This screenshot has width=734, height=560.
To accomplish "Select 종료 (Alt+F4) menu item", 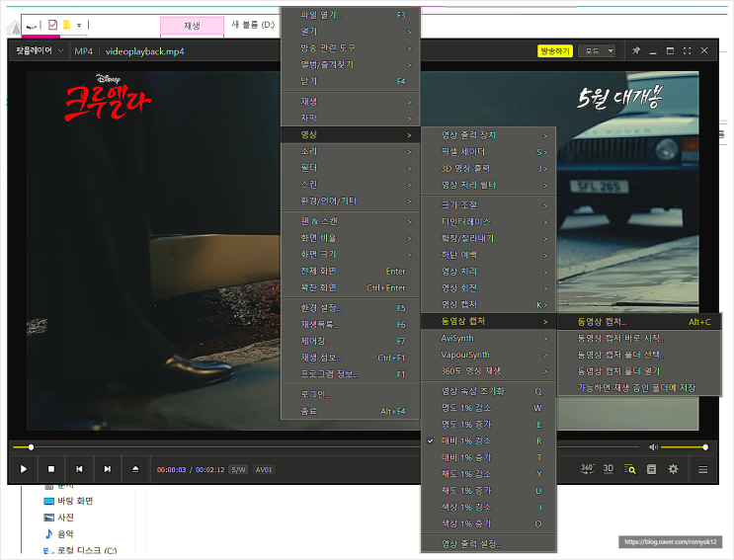I will (350, 411).
